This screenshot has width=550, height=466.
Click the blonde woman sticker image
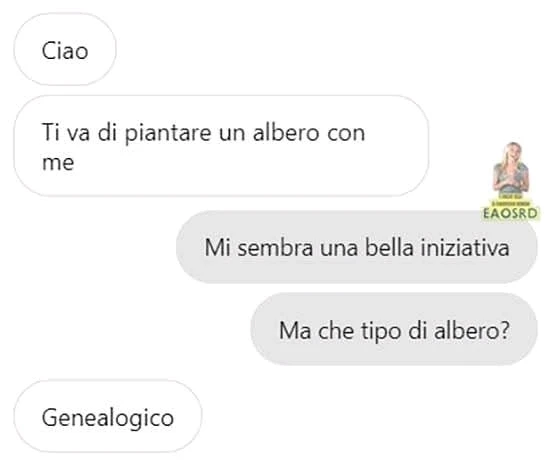point(511,169)
